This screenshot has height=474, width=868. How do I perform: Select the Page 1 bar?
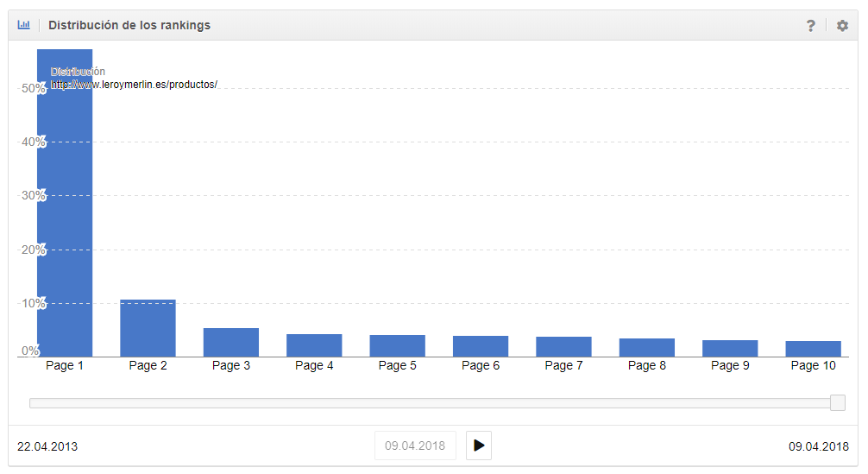point(65,216)
